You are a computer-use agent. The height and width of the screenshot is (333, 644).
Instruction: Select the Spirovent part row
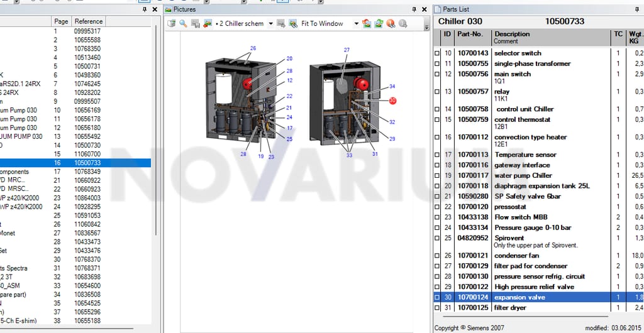pyautogui.click(x=539, y=241)
